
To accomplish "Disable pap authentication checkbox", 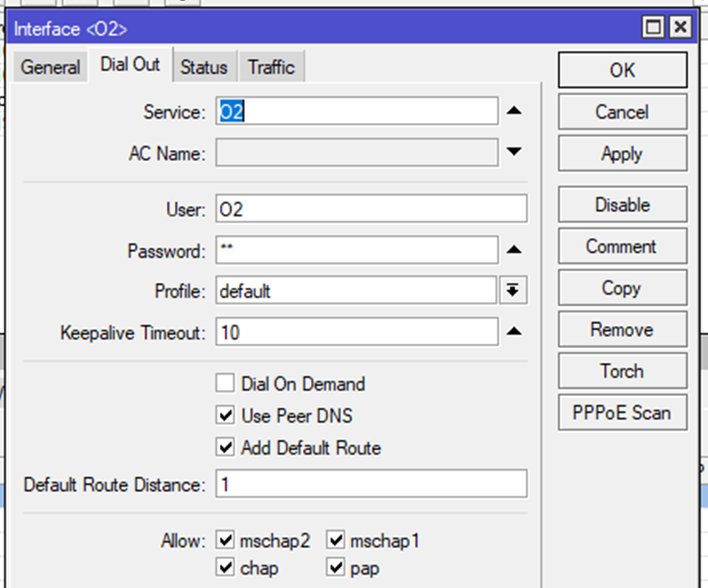I will (335, 568).
